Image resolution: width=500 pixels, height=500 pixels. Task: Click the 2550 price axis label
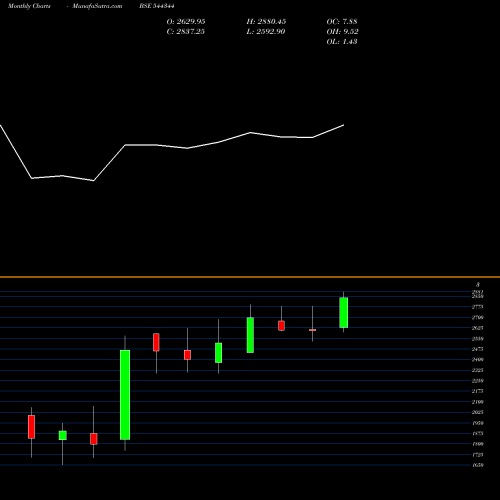pyautogui.click(x=478, y=339)
